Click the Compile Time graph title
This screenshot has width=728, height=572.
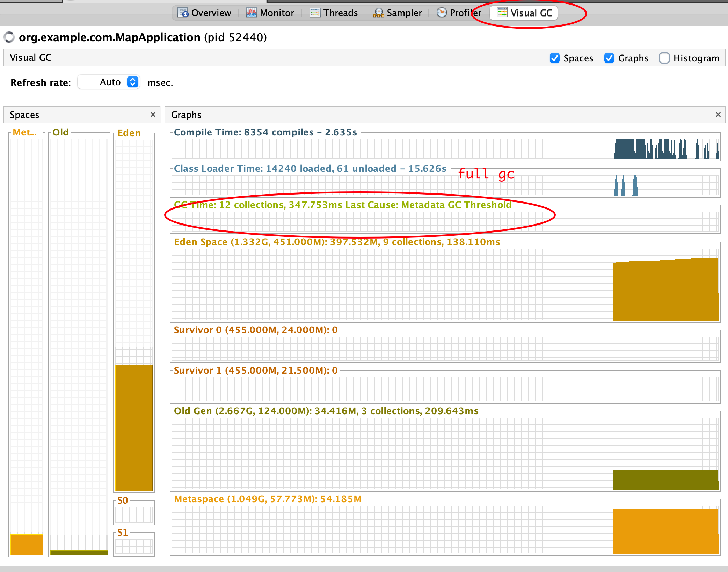click(265, 132)
